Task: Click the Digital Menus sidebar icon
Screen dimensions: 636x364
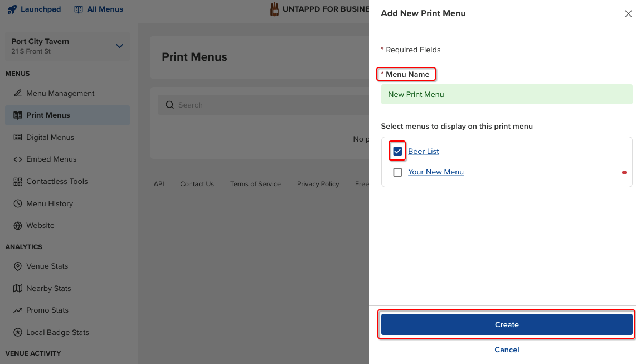Action: (17, 137)
